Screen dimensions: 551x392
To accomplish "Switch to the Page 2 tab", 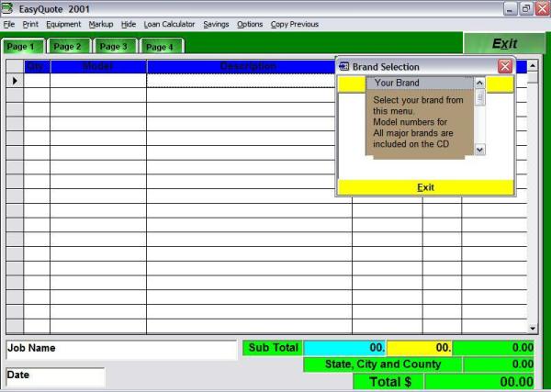I will tap(68, 47).
